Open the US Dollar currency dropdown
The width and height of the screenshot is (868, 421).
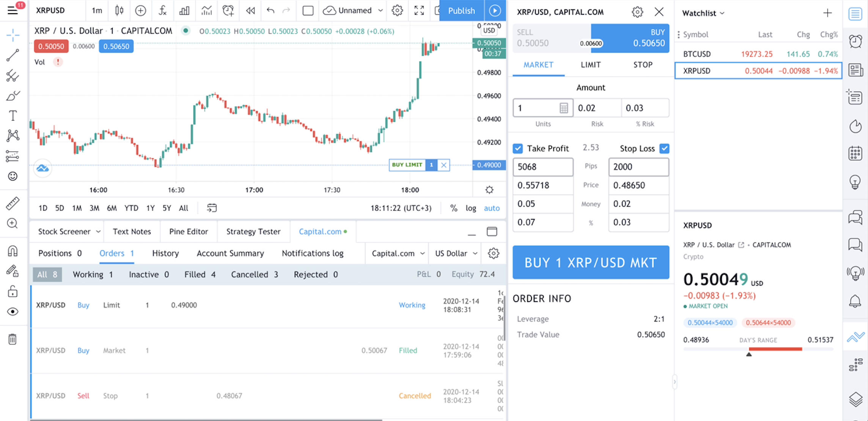click(456, 253)
